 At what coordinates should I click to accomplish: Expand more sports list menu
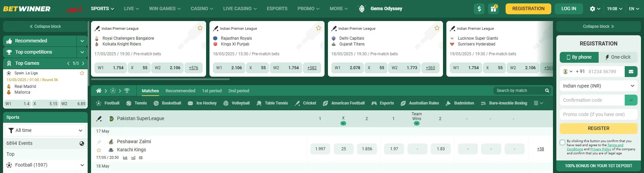point(538,103)
